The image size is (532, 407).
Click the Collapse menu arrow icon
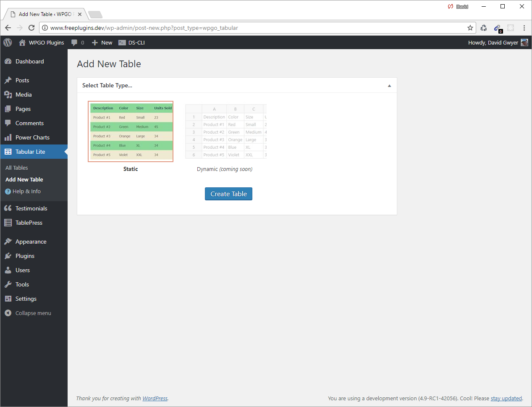tap(8, 313)
